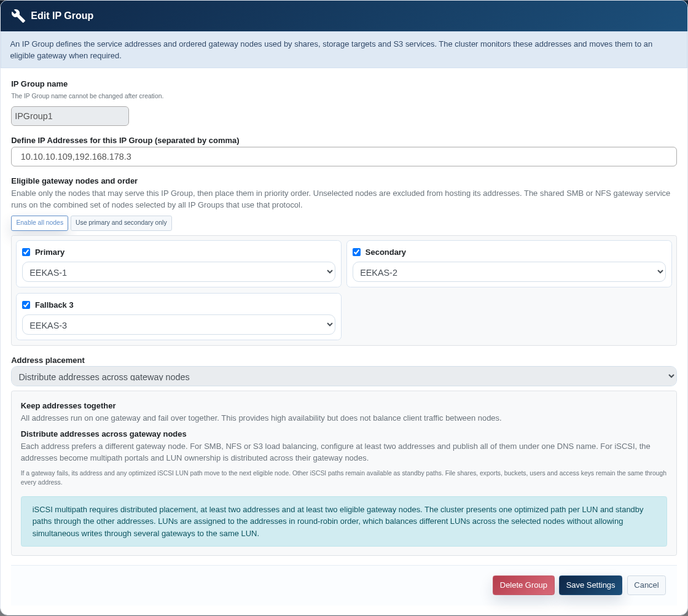Save the IP Group settings
Image resolution: width=688 pixels, height=616 pixels.
pos(590,585)
